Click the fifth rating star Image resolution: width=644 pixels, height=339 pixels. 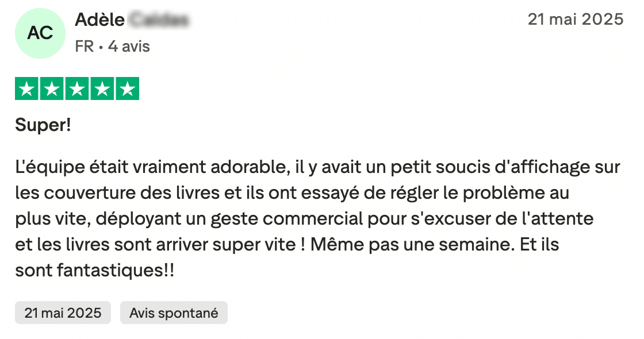[x=128, y=89]
